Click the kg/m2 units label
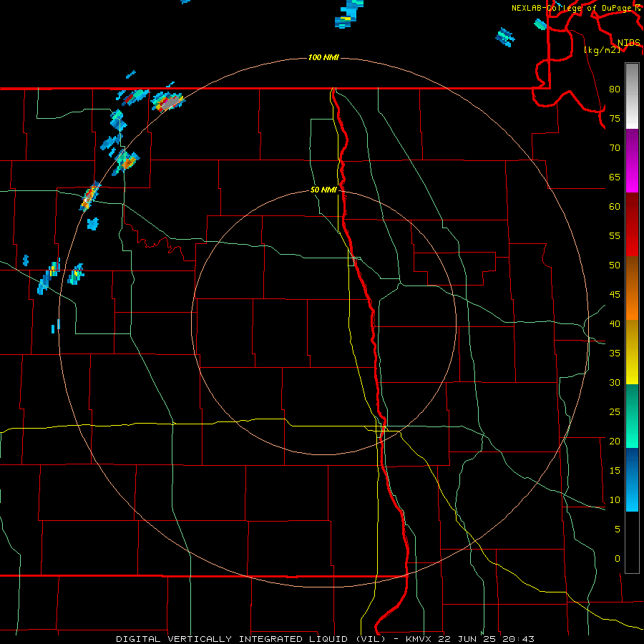 [x=602, y=50]
